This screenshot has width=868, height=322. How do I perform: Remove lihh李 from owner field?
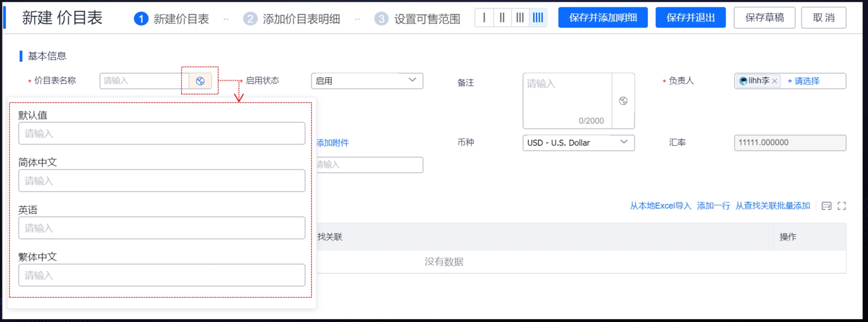pyautogui.click(x=775, y=81)
